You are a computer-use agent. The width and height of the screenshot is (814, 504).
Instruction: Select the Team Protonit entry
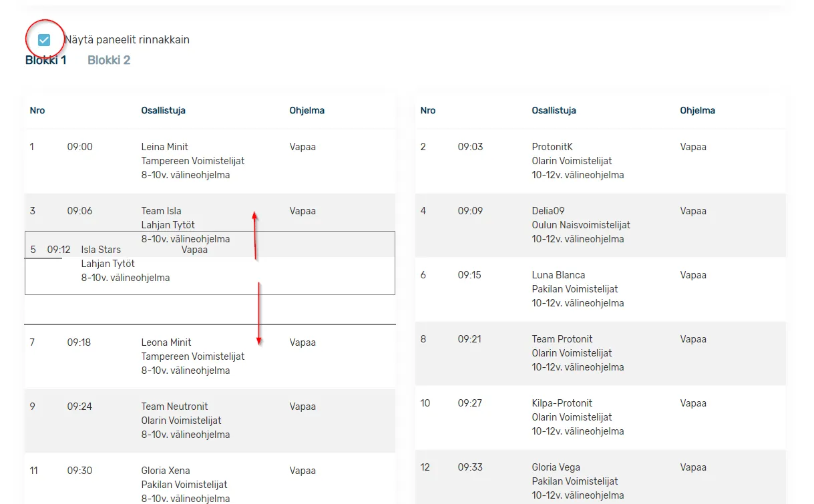coord(562,339)
